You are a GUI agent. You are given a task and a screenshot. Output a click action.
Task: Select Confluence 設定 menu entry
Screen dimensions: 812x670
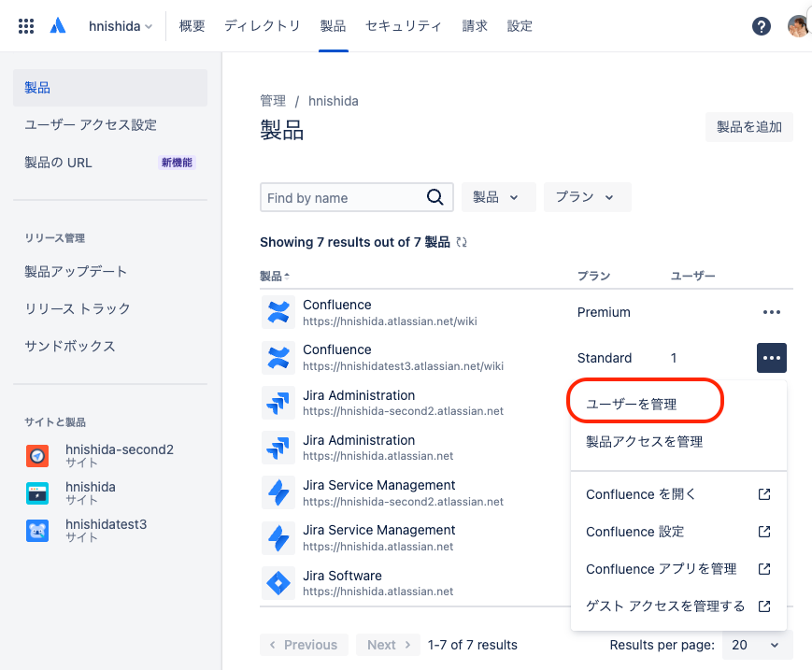click(678, 532)
